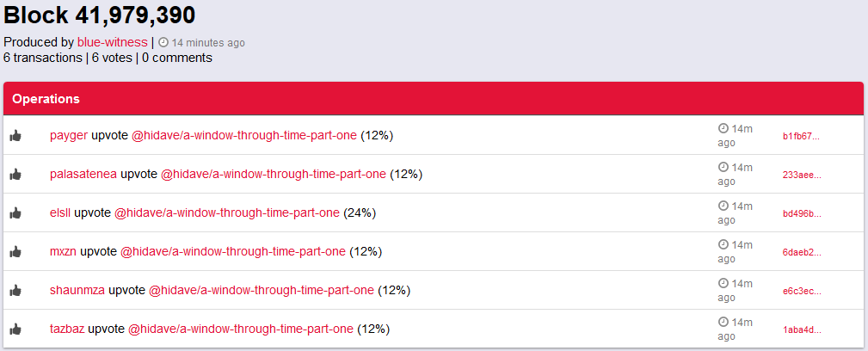This screenshot has height=351, width=868.
Task: Click thumbs-up icon beside palasatenea's vote
Action: point(15,174)
